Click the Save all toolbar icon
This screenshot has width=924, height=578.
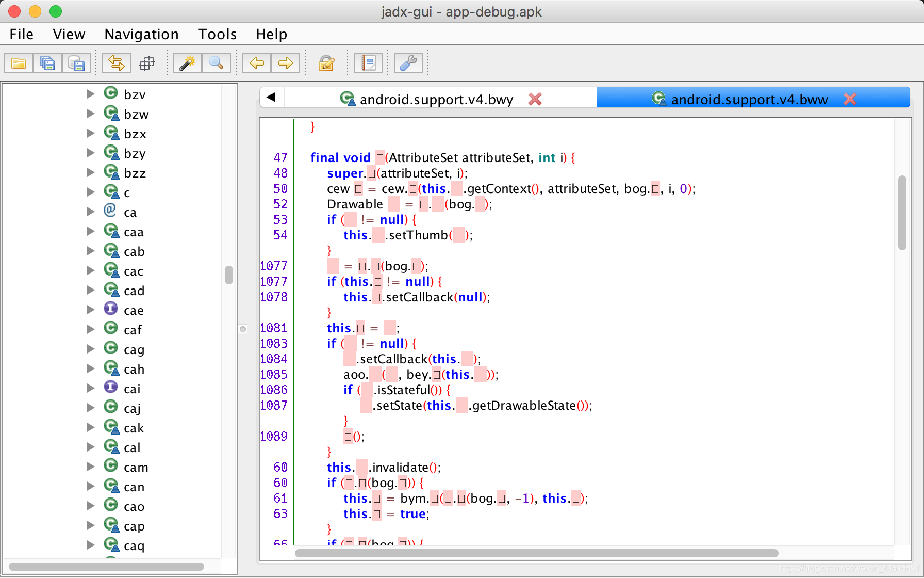pos(47,63)
